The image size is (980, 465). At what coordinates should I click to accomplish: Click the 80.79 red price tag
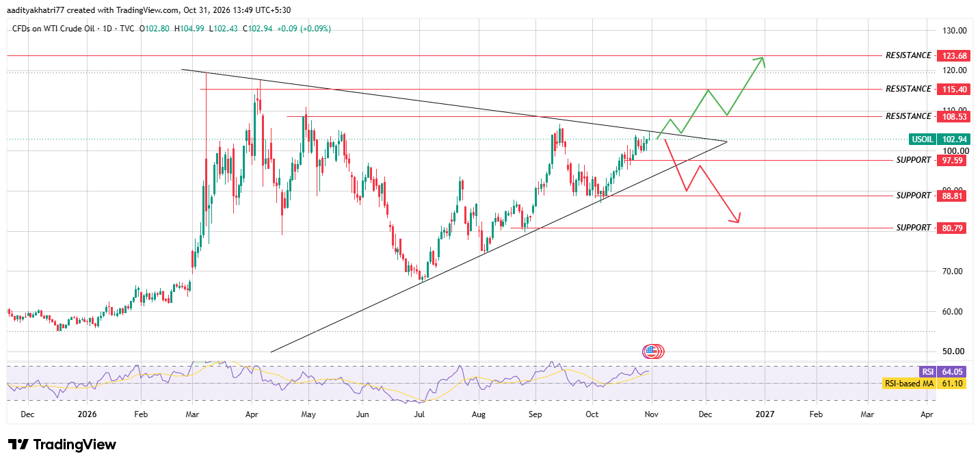[x=950, y=228]
